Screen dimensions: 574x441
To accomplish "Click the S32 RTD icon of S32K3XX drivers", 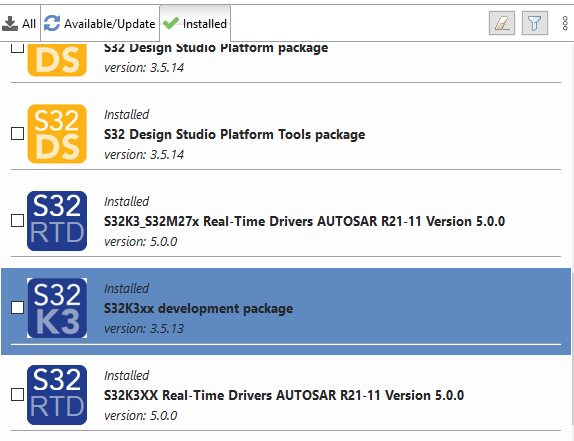I will (57, 395).
